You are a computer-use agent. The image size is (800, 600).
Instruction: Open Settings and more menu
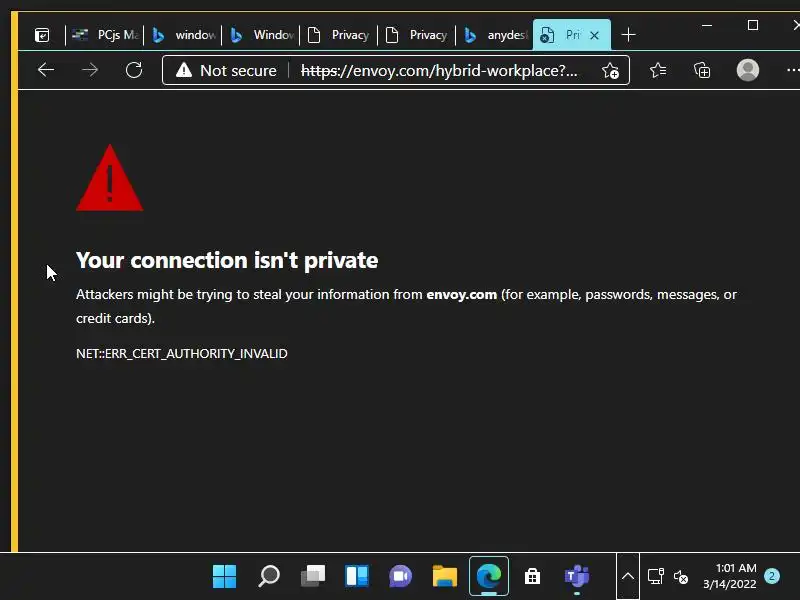pyautogui.click(x=792, y=70)
